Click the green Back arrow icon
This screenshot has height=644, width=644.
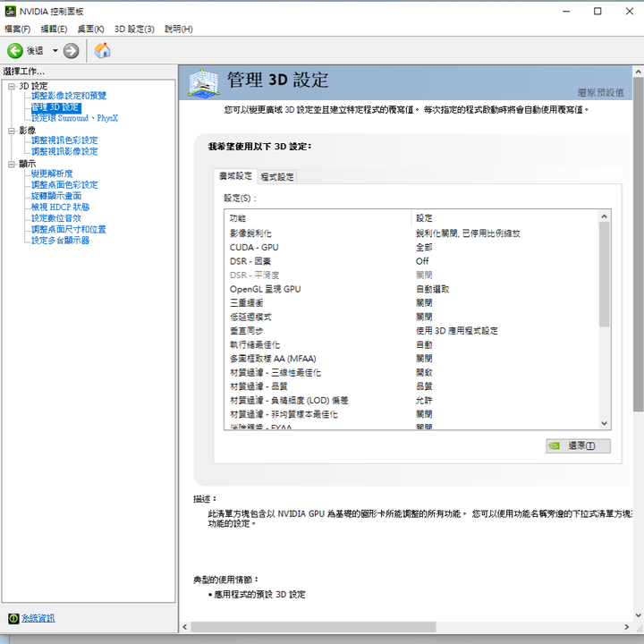15,51
